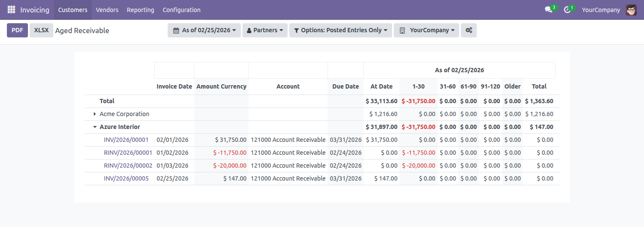Viewport: 644px width, 227px height.
Task: Select the $ 31,750.00 amount currency cell
Action: click(230, 140)
